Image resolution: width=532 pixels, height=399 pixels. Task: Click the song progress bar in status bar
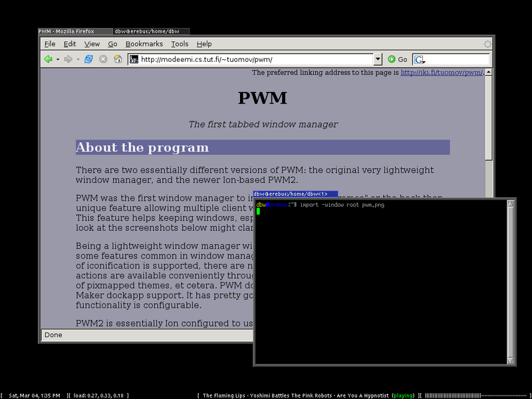tap(476, 396)
